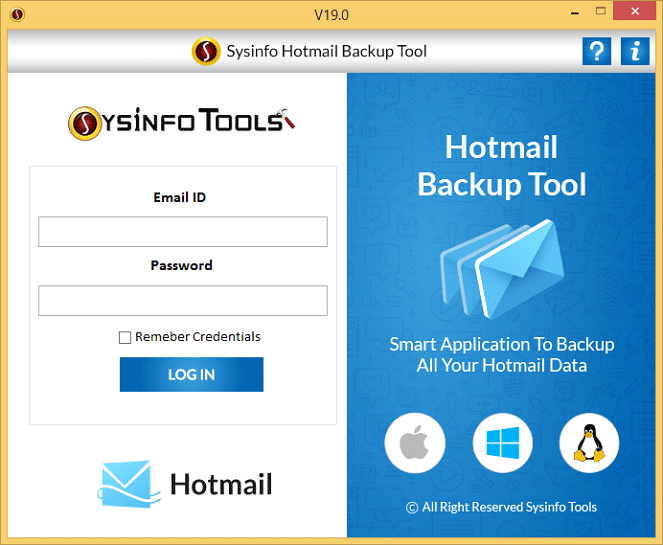Focus the Email ID input field
663x545 pixels.
pos(183,232)
